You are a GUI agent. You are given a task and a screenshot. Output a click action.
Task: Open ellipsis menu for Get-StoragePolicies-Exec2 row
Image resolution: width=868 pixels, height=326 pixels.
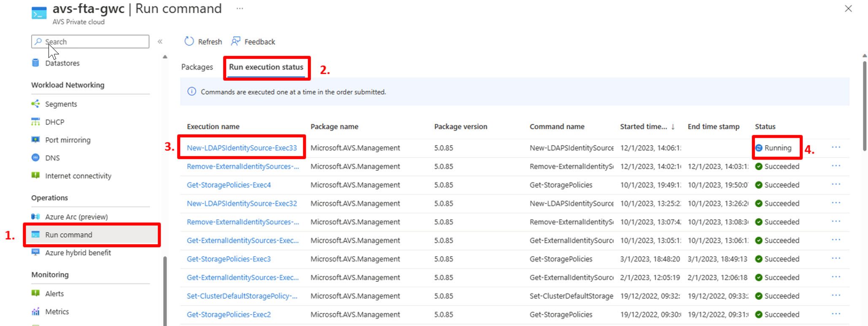pos(836,314)
